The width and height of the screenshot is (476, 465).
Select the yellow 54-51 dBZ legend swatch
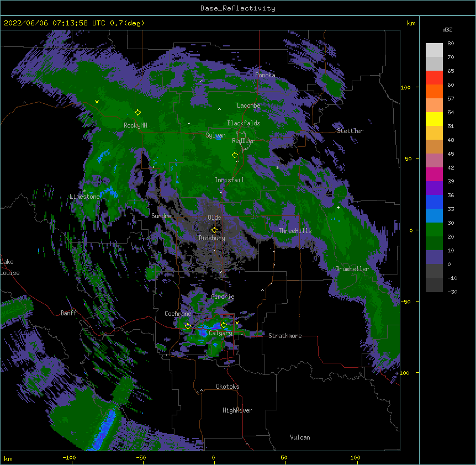tap(434, 119)
